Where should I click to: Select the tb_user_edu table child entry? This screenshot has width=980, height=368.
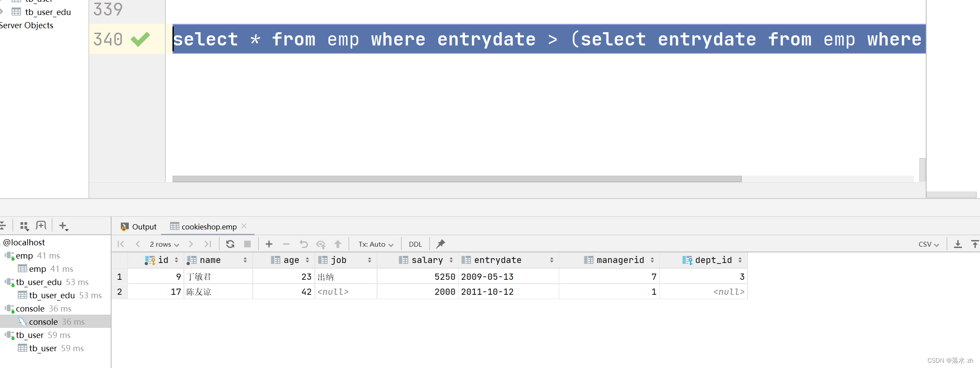(60, 295)
